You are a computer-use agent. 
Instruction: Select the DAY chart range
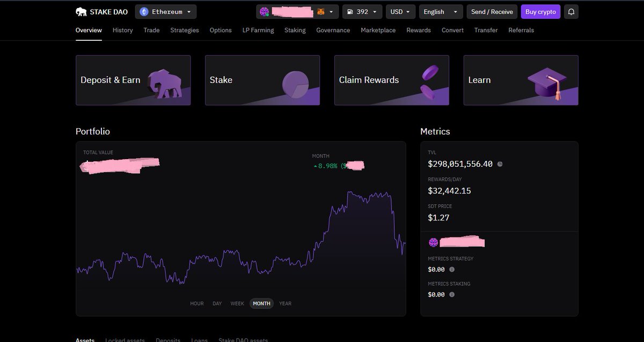tap(217, 303)
